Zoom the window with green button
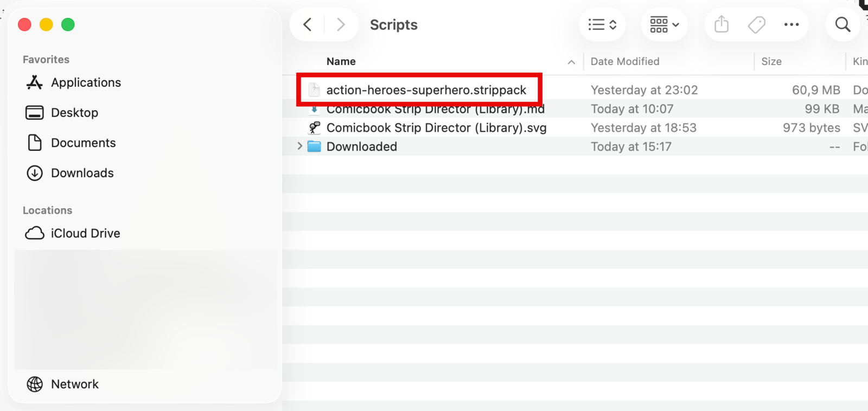This screenshot has height=411, width=868. tap(68, 24)
